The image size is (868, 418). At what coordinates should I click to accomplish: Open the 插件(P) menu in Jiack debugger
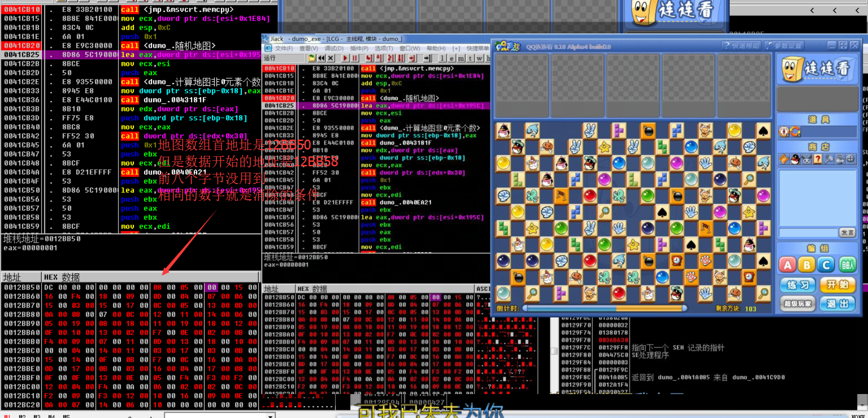point(359,48)
